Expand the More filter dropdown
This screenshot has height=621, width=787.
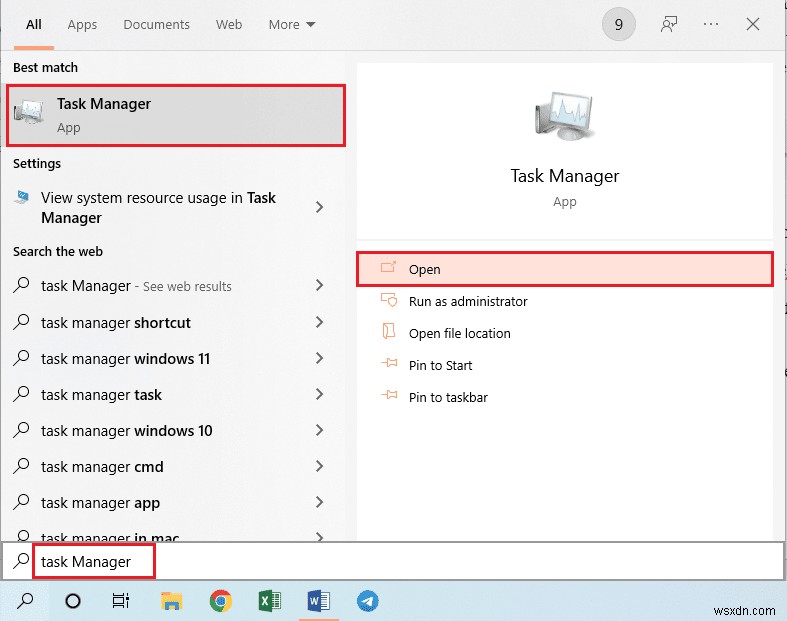[x=291, y=25]
